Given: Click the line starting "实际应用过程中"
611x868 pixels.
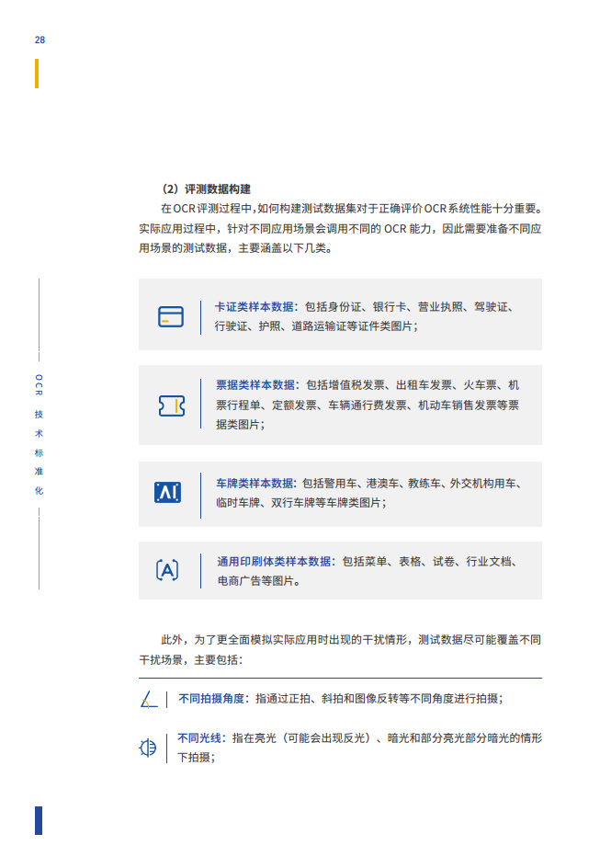Looking at the screenshot, I should coord(340,229).
